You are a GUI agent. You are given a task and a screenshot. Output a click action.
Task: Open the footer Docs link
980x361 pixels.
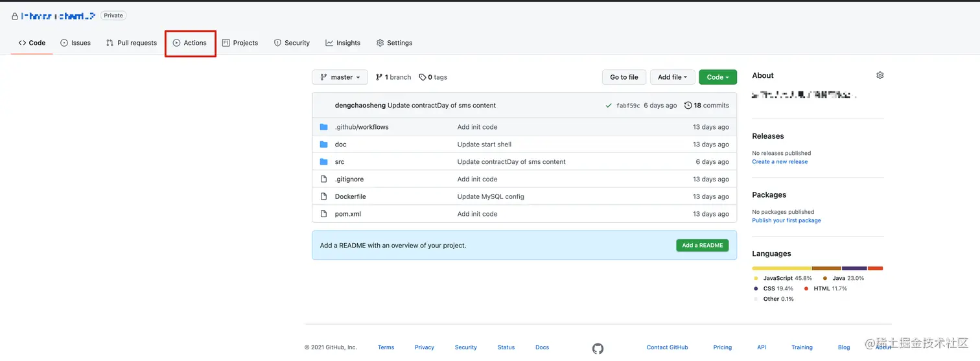(542, 347)
